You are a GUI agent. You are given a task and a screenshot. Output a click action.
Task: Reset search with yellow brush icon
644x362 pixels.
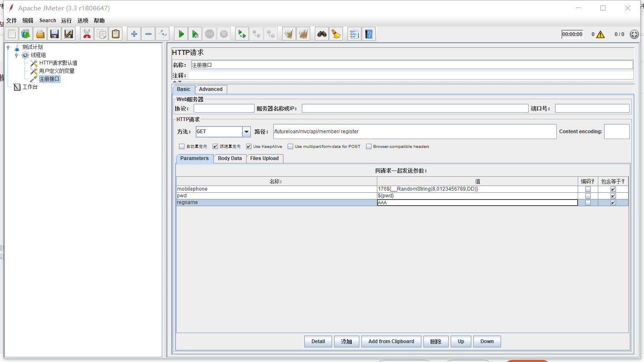point(336,34)
